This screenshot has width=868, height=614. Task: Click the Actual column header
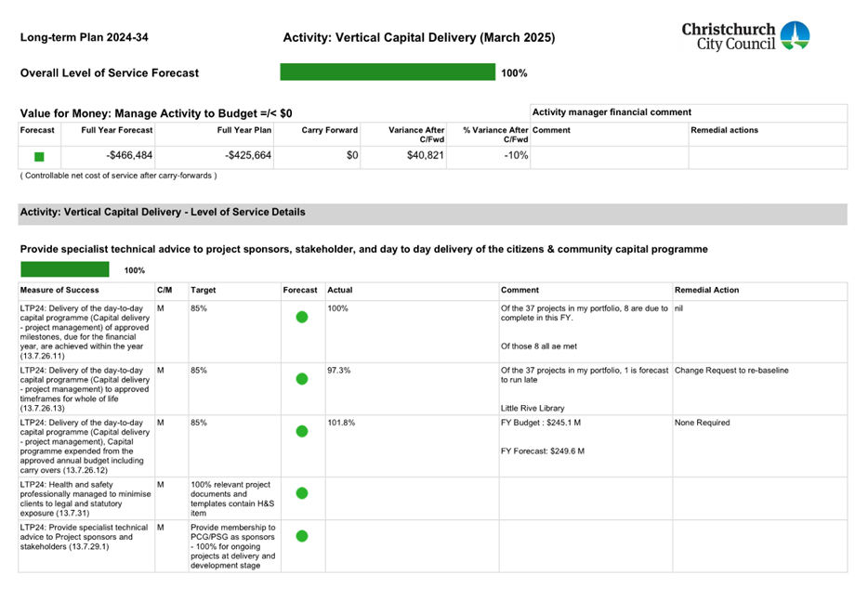pyautogui.click(x=340, y=290)
